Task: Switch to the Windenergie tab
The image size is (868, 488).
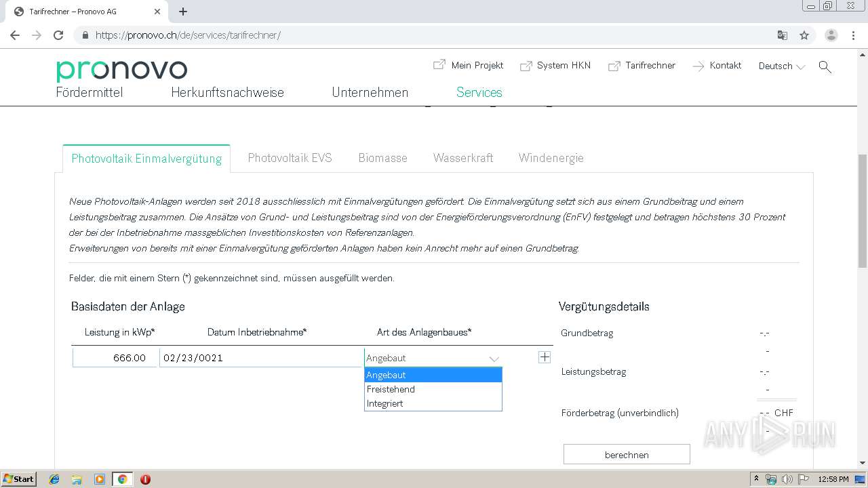Action: coord(551,158)
